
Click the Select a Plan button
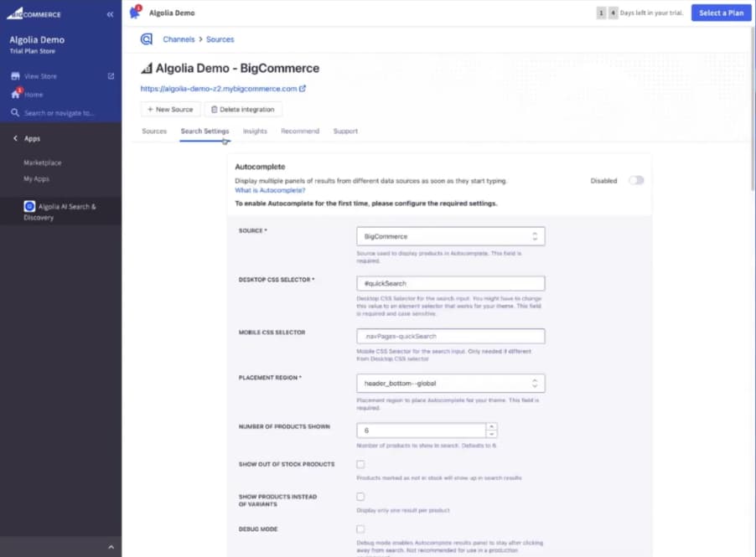click(x=722, y=13)
